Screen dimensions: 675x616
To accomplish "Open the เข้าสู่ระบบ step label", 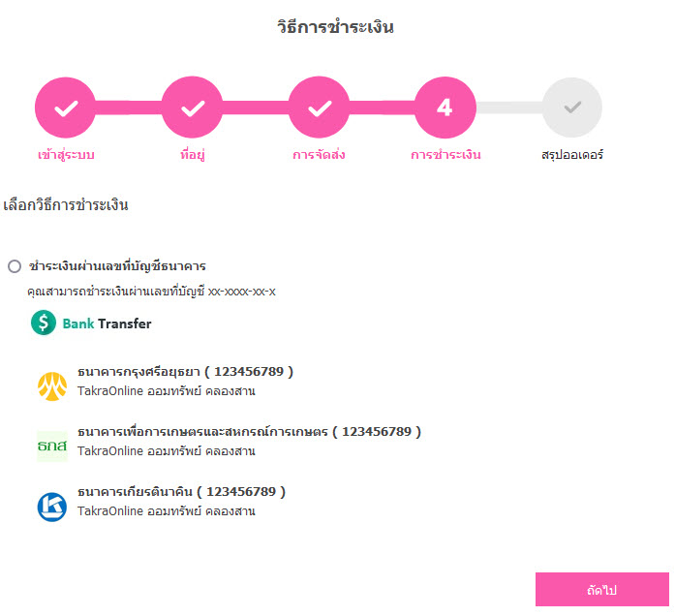I will coord(66,155).
